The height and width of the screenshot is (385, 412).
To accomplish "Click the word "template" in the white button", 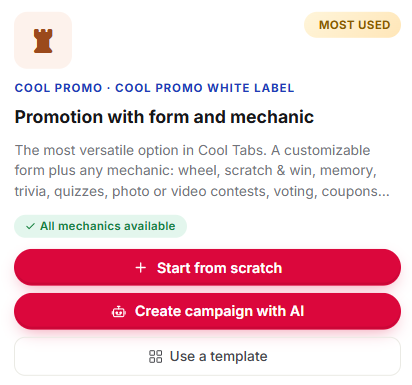I will 239,357.
